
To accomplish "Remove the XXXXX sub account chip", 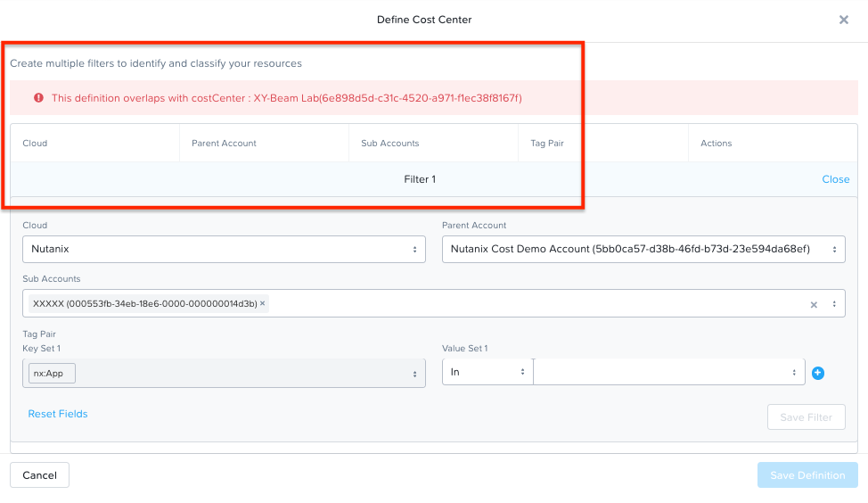I will tap(262, 303).
